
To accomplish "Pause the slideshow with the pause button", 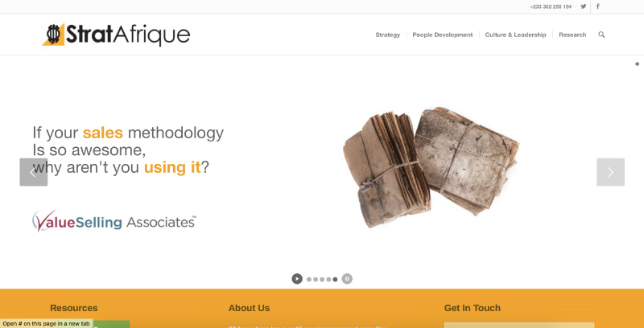I will (347, 279).
